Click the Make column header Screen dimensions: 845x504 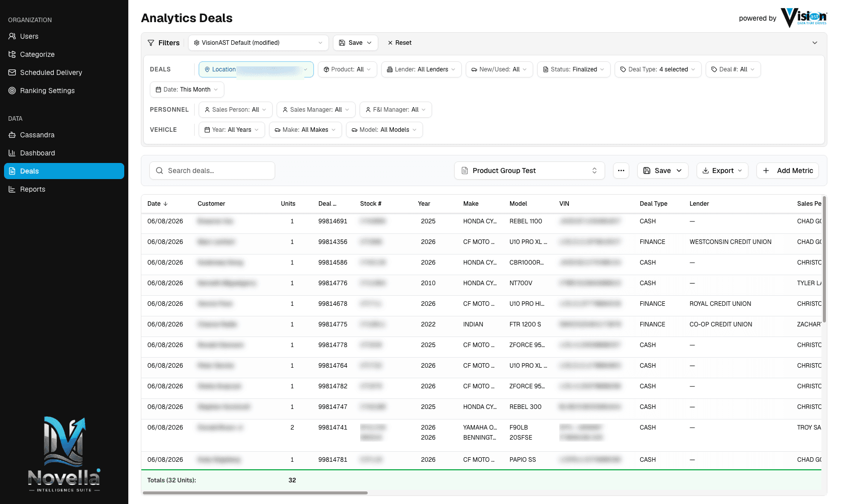pyautogui.click(x=471, y=204)
